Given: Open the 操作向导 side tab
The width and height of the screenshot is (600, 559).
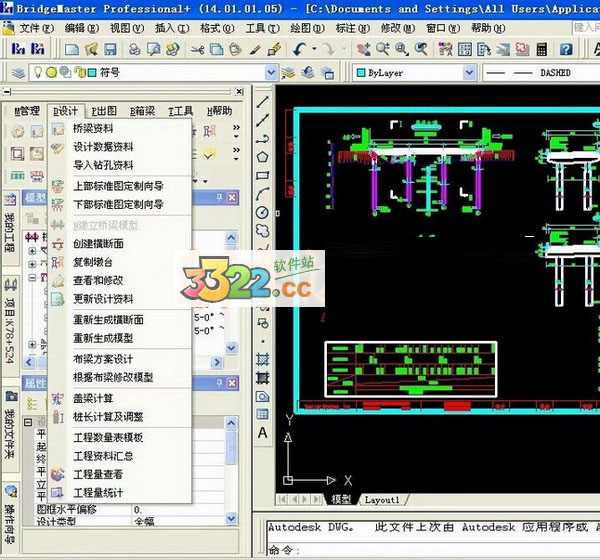Looking at the screenshot, I should [10, 515].
